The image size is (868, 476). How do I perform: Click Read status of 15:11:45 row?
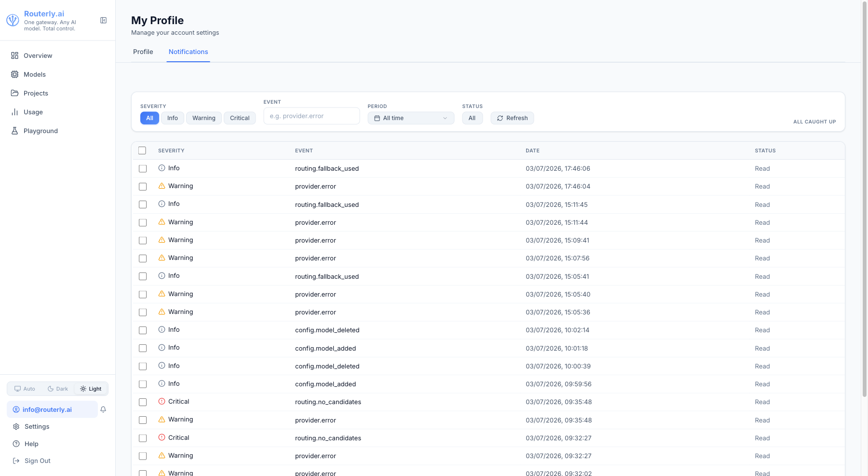[x=762, y=204]
